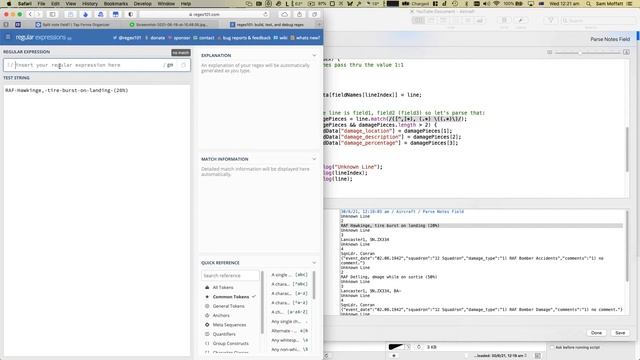This screenshot has width=640, height=360.
Task: Click the Alternate a|b token reference
Action: [x=289, y=331]
